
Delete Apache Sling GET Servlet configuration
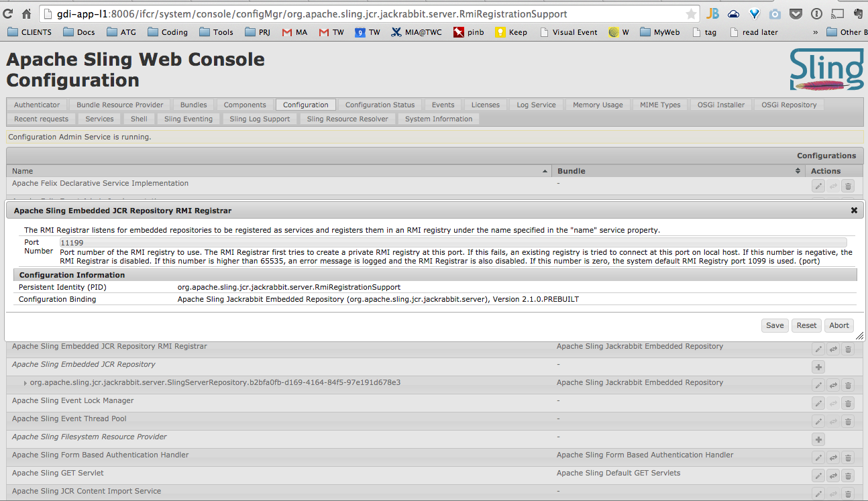point(848,476)
